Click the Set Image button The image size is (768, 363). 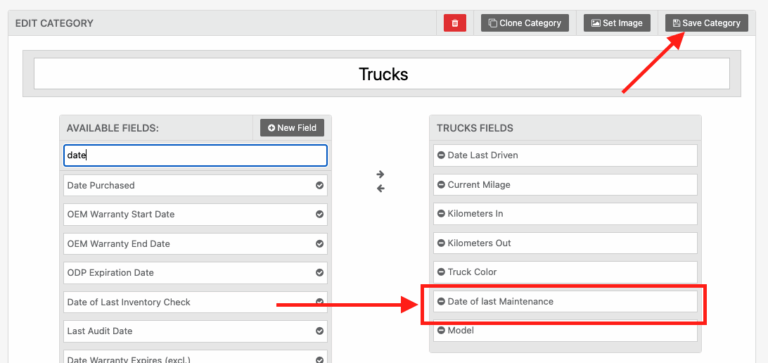tap(617, 23)
